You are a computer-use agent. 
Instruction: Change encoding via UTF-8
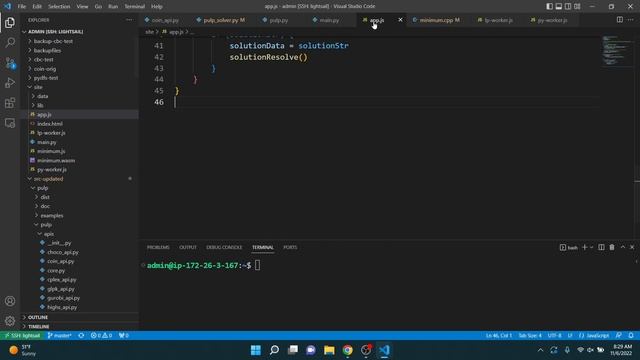pos(554,336)
